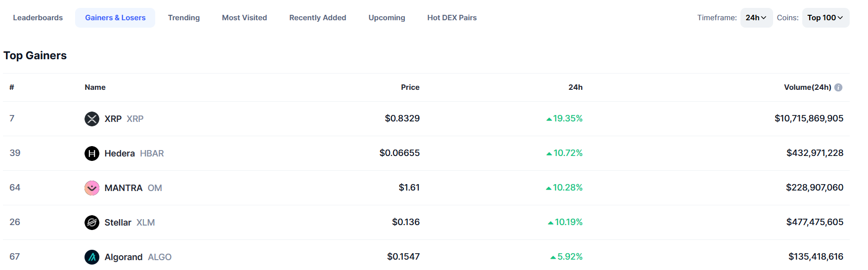868x270 pixels.
Task: Switch to the Leaderboards tab
Action: pyautogui.click(x=38, y=18)
